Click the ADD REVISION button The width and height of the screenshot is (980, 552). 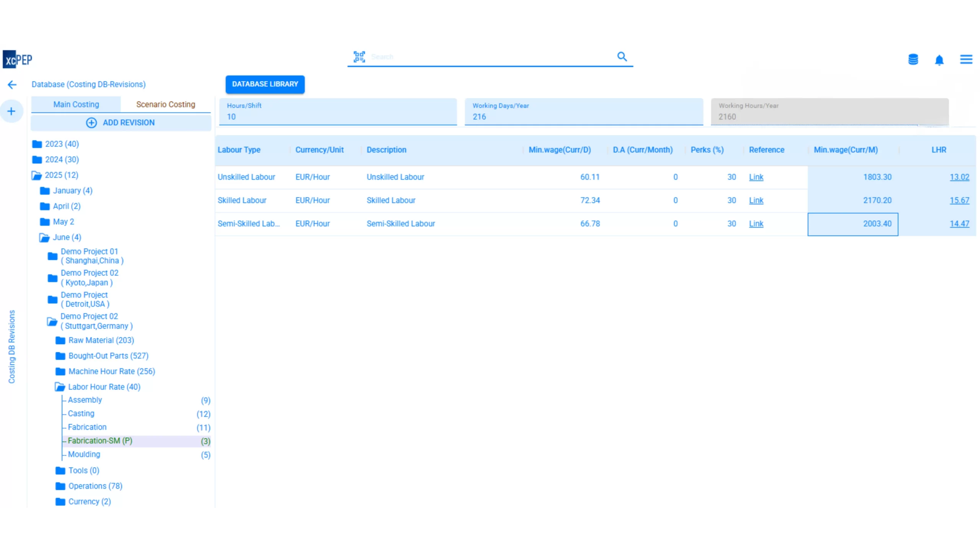coord(121,123)
